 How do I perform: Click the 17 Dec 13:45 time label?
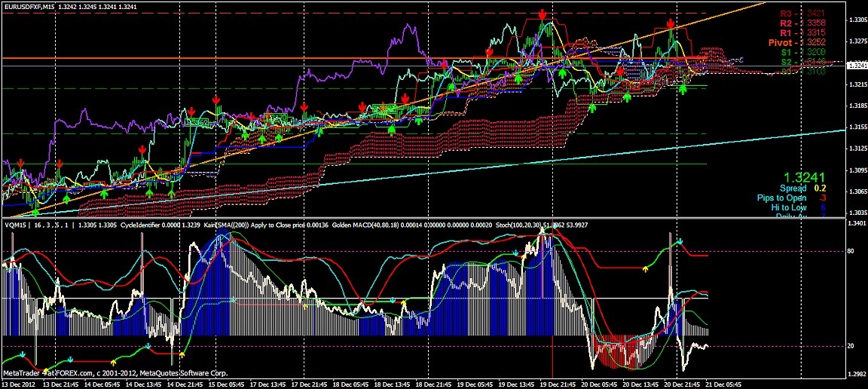pyautogui.click(x=269, y=384)
